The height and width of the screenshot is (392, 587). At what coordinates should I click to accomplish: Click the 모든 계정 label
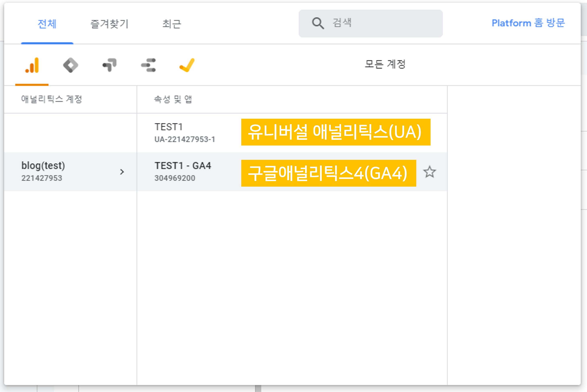click(x=385, y=64)
